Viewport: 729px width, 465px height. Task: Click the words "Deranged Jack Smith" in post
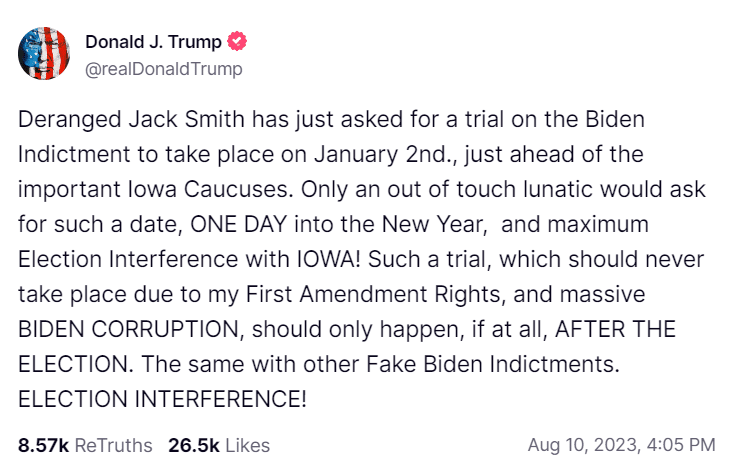[131, 120]
